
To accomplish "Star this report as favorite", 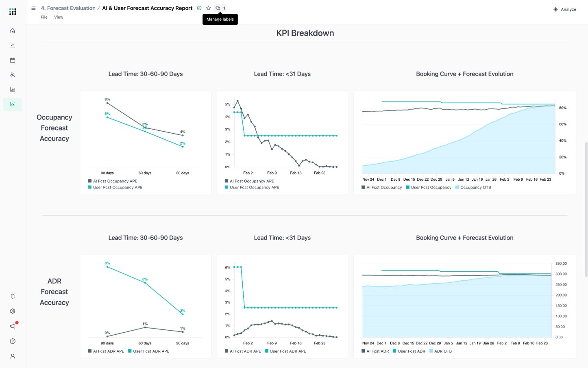I will tap(209, 8).
